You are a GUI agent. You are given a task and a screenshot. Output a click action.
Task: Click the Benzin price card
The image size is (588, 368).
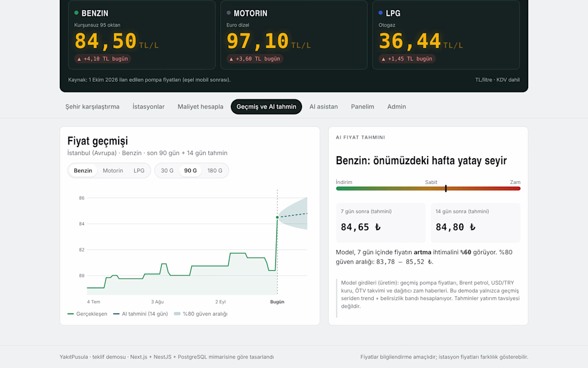(x=142, y=35)
